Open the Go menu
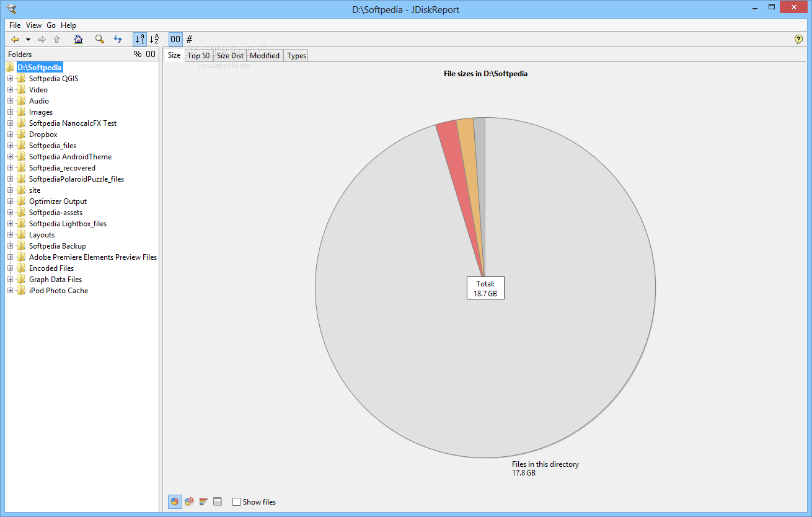Screen dimensions: 812x517 pos(51,25)
